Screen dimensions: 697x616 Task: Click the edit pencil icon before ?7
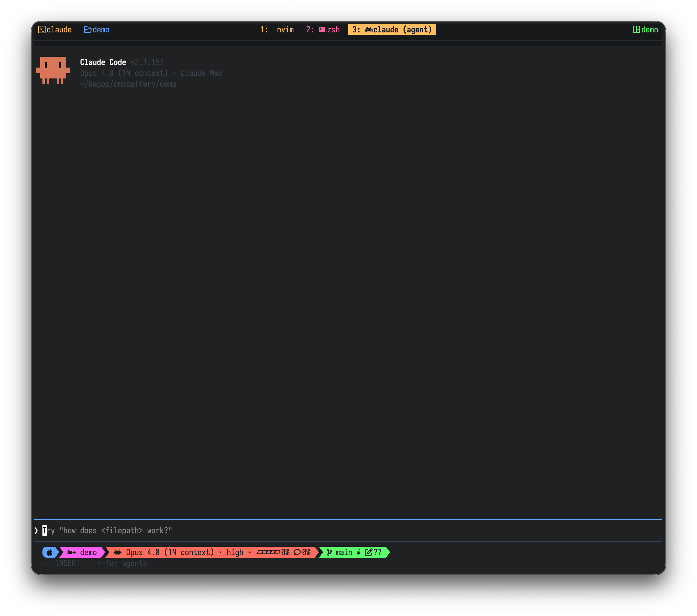pos(368,552)
